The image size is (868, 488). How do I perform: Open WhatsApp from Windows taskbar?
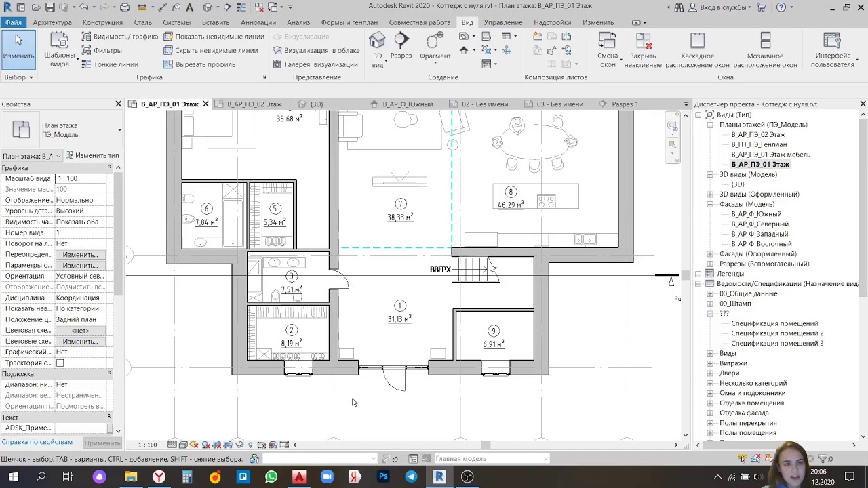271,477
